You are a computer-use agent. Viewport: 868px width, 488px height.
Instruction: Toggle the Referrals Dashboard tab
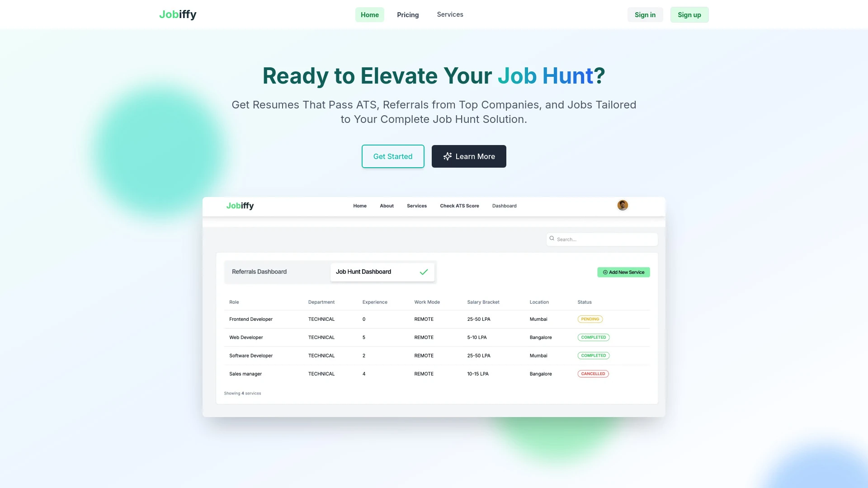[259, 272]
